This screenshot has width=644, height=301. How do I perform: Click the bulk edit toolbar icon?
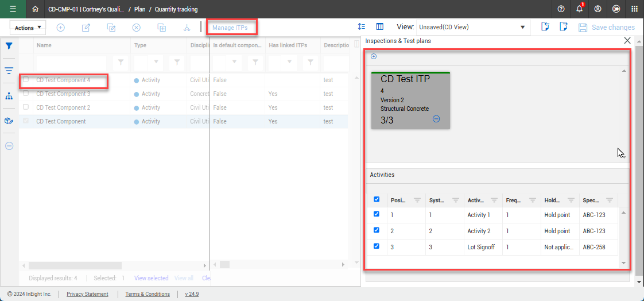(111, 28)
